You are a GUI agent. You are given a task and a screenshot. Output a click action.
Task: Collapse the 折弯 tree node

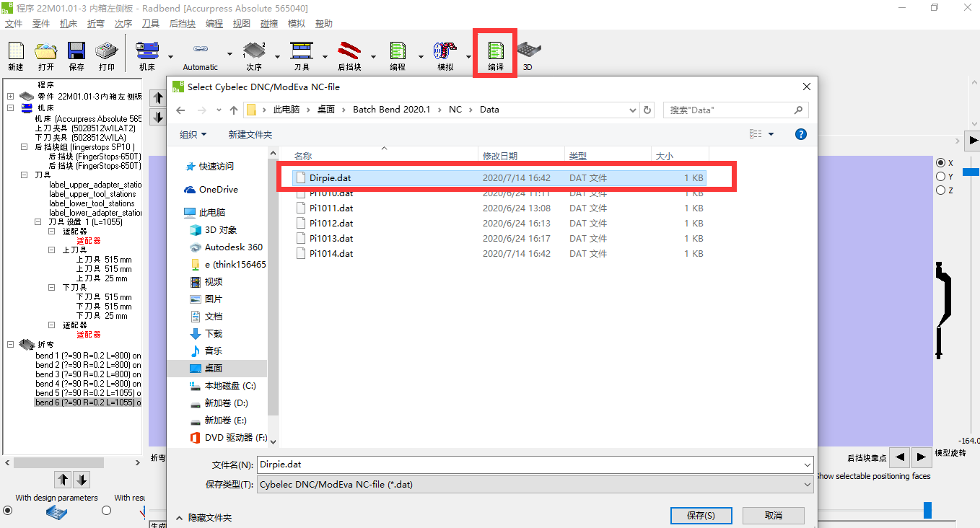coord(11,344)
